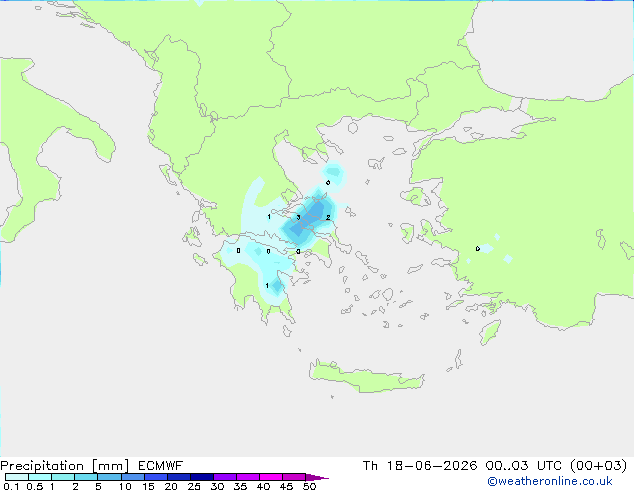The image size is (634, 490).
Task: Click the '[mm]' unit label
Action: click(x=110, y=466)
